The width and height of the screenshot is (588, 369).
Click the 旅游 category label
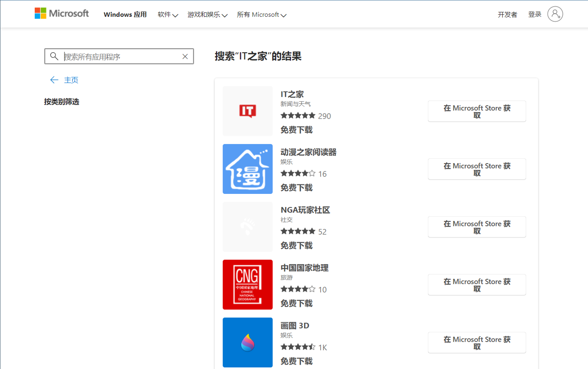pyautogui.click(x=287, y=278)
